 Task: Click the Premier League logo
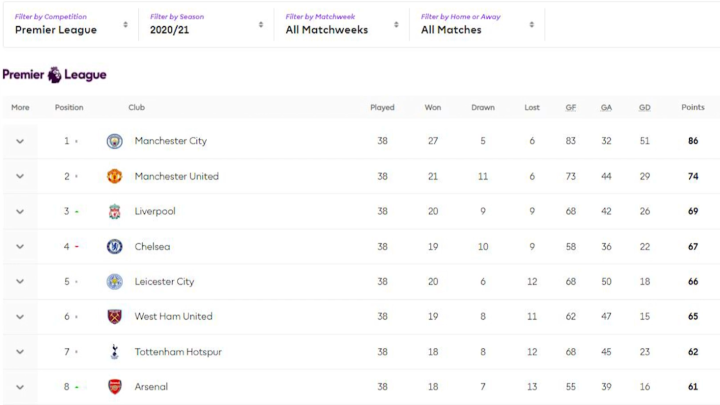(54, 75)
